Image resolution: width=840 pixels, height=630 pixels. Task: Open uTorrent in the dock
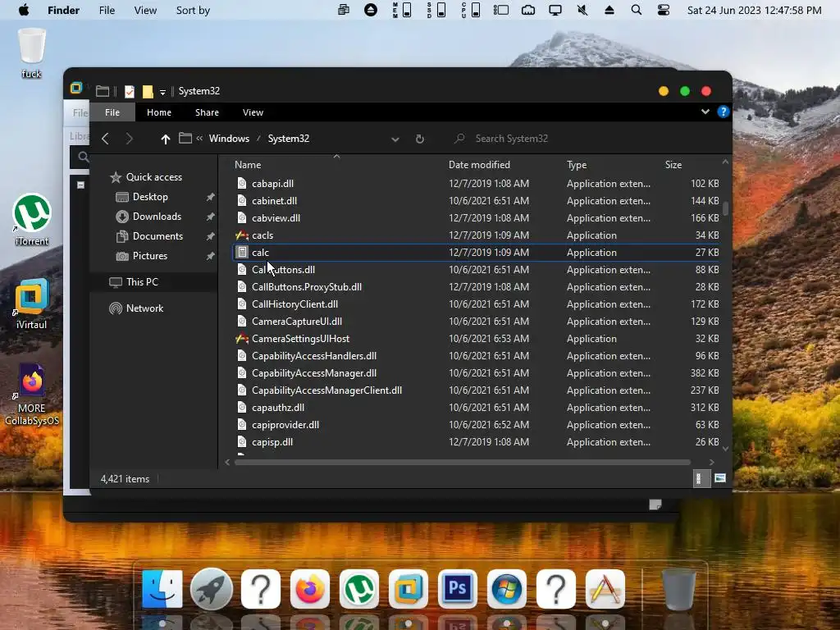click(x=359, y=589)
